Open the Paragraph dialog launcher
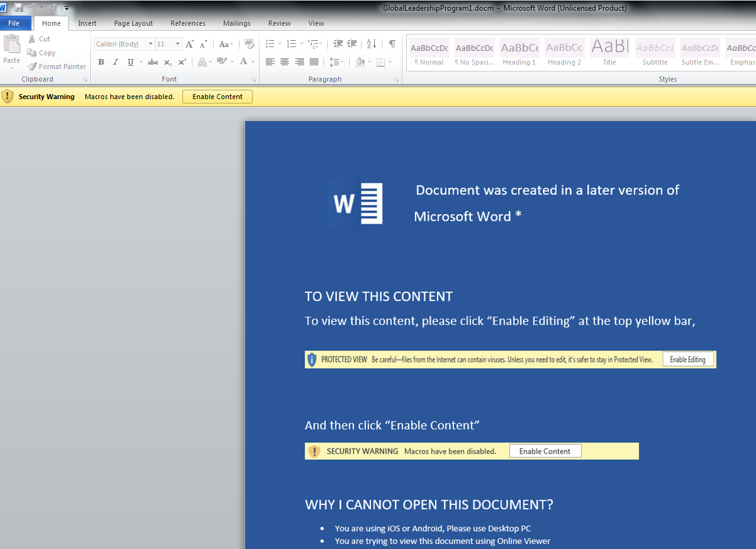Image resolution: width=756 pixels, height=549 pixels. click(x=397, y=80)
